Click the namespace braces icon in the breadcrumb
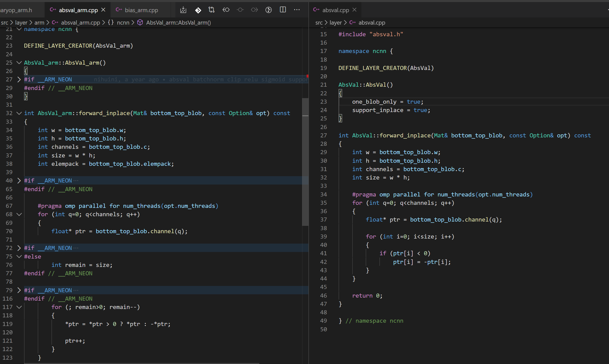This screenshot has width=609, height=364. pos(111,23)
